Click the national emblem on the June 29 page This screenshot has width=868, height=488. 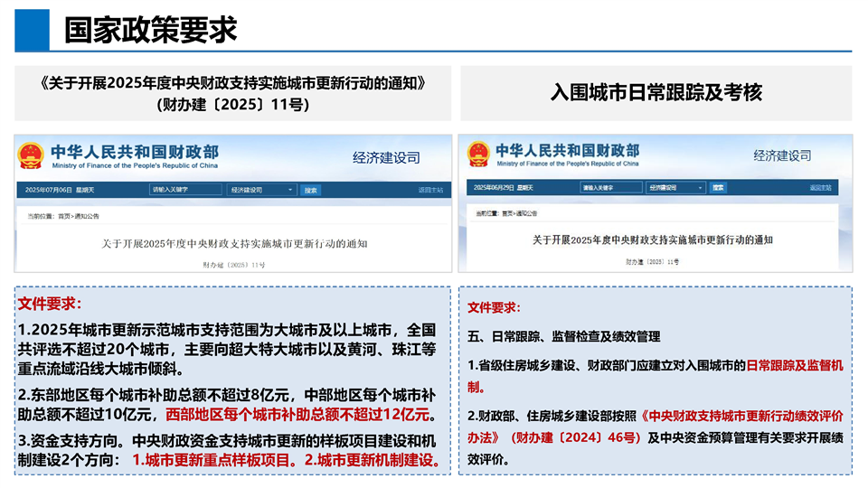[478, 154]
